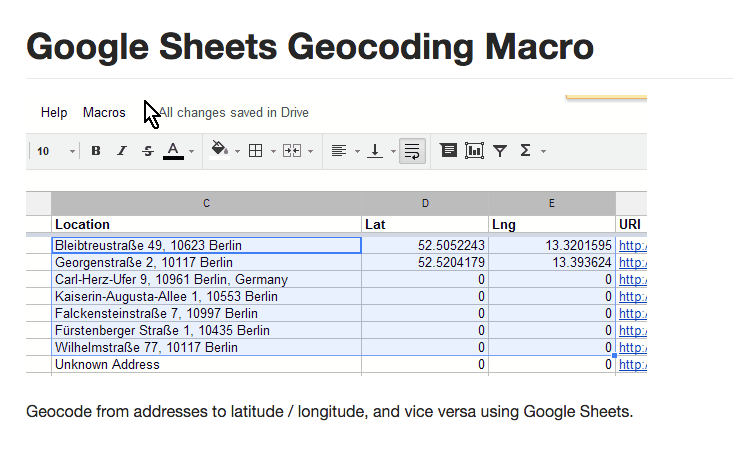
Task: Open the http link in Bleibtreustraße row
Action: click(x=632, y=245)
